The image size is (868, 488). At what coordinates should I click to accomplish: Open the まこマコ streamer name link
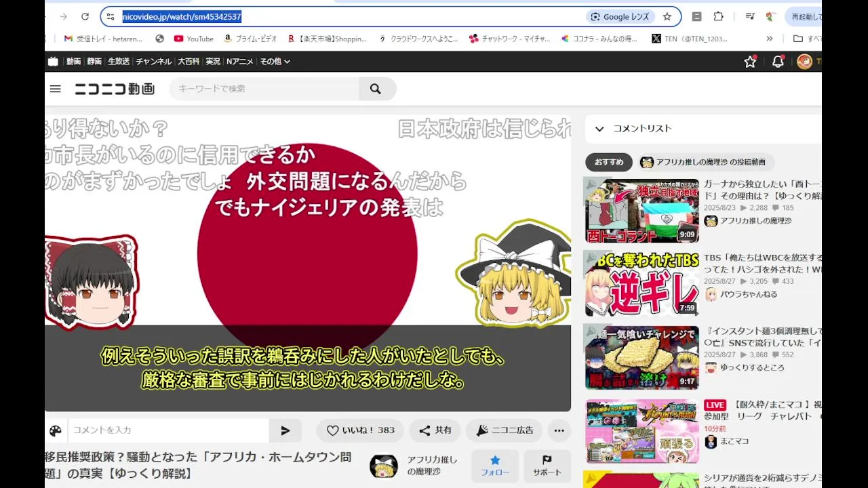[x=734, y=441]
